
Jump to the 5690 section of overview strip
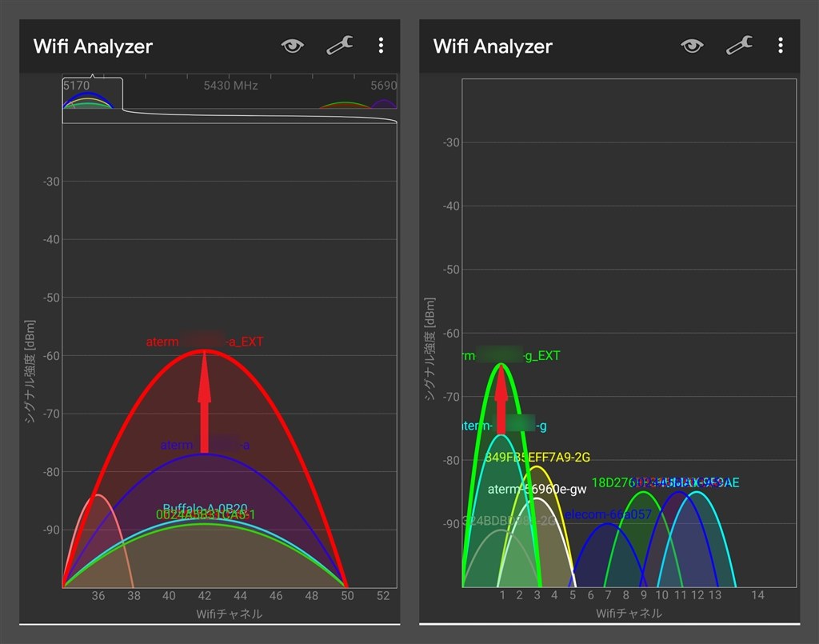[x=383, y=85]
